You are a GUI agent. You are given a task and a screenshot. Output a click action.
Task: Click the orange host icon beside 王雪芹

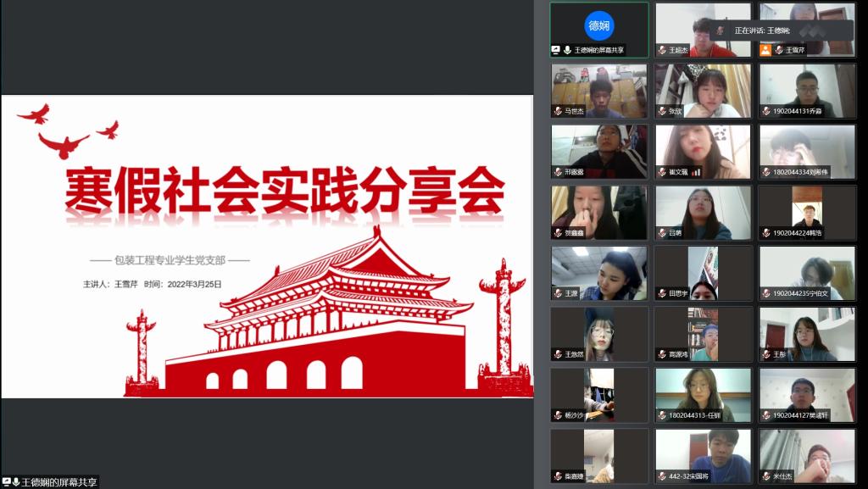pyautogui.click(x=765, y=50)
